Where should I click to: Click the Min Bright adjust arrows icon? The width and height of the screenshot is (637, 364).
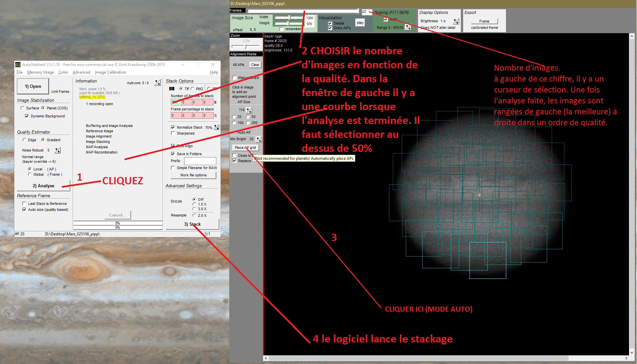click(x=259, y=139)
